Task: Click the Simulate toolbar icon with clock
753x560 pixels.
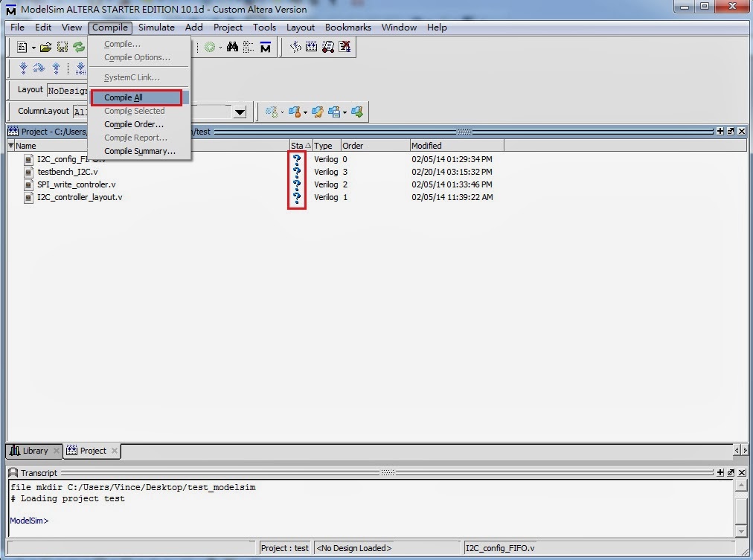Action: tap(310, 46)
